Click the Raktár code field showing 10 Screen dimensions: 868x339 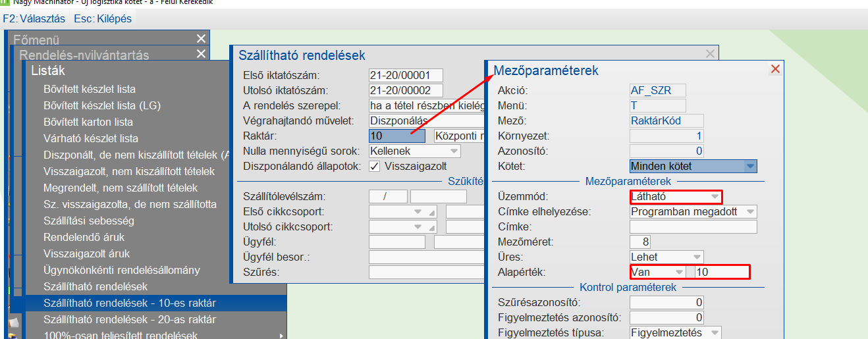(397, 136)
